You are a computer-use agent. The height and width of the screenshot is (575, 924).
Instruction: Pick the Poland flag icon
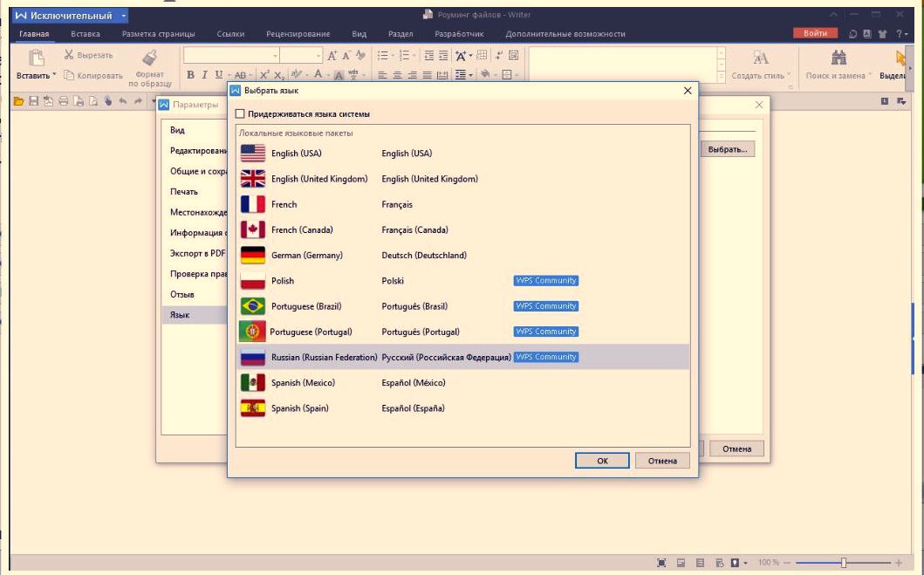[x=253, y=281]
